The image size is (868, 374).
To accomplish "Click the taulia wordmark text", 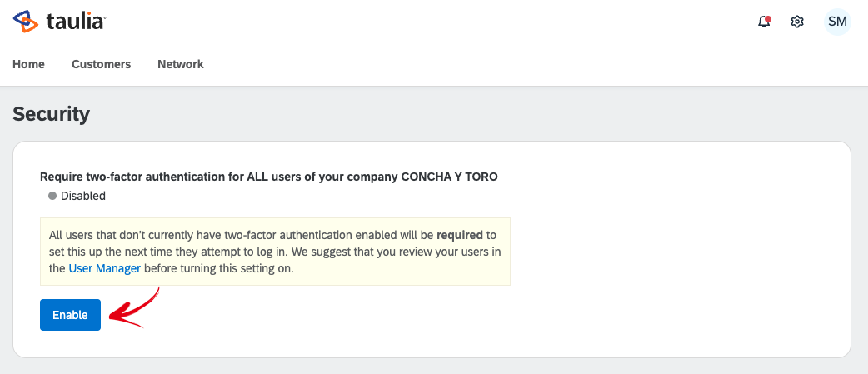I will pyautogui.click(x=76, y=22).
